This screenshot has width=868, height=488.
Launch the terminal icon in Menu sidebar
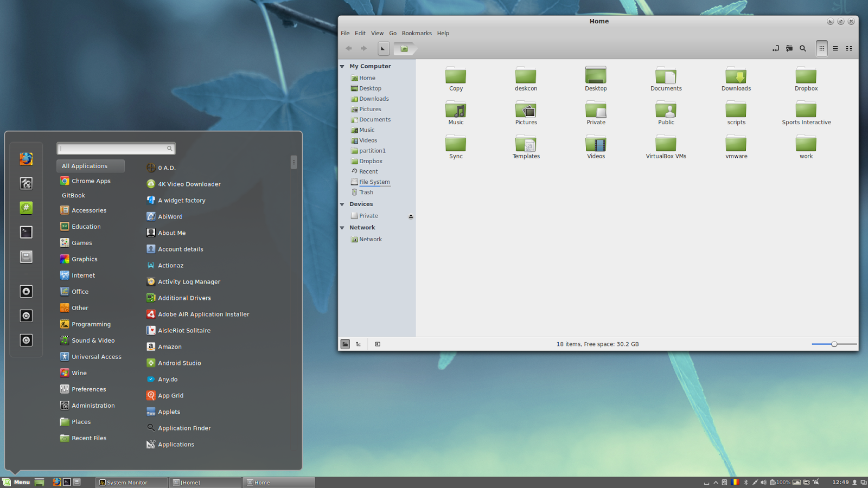(26, 232)
